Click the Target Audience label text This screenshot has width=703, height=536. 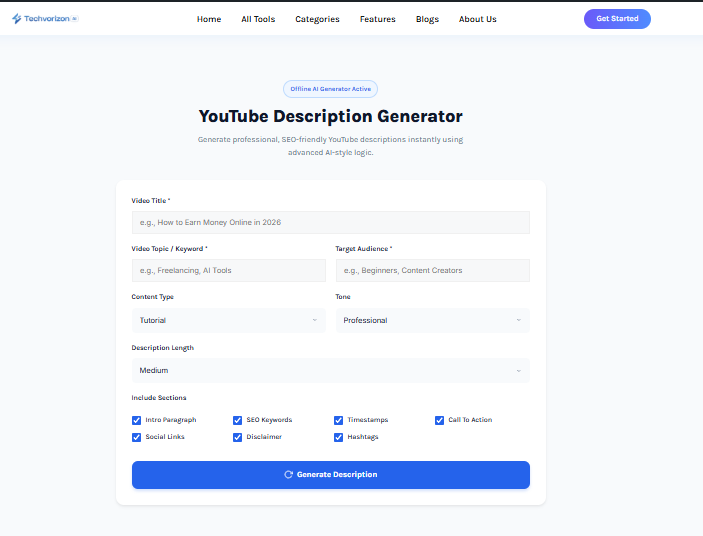click(x=364, y=249)
